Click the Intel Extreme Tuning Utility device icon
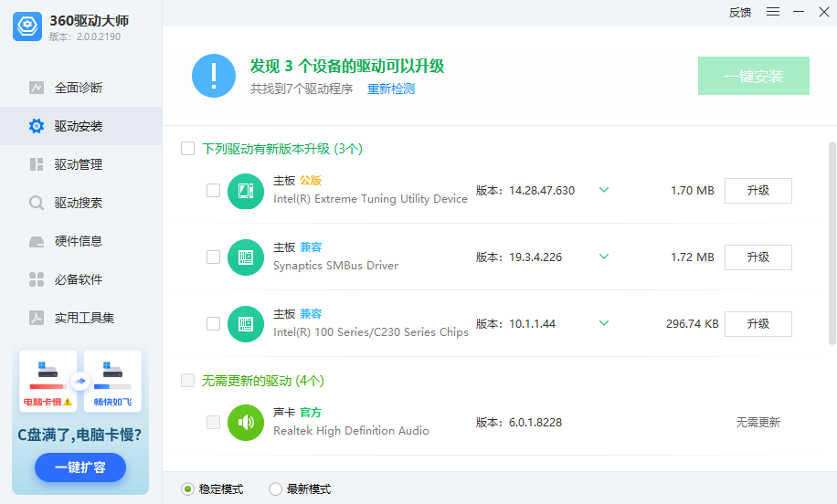The width and height of the screenshot is (837, 504). [x=246, y=191]
